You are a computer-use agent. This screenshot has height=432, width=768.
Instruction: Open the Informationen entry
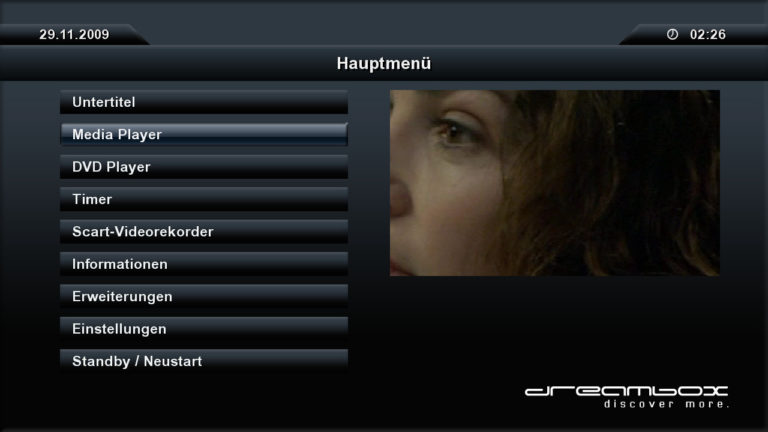[204, 264]
